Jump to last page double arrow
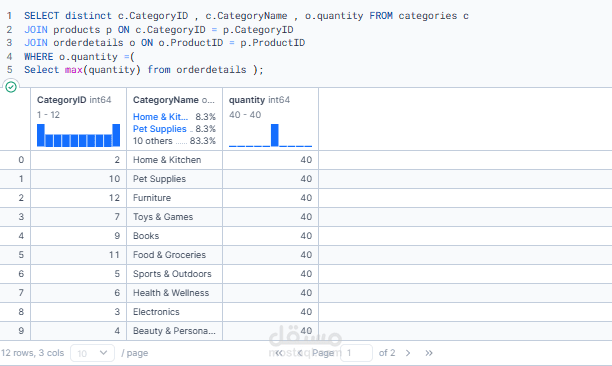The width and height of the screenshot is (612, 366). [x=429, y=353]
